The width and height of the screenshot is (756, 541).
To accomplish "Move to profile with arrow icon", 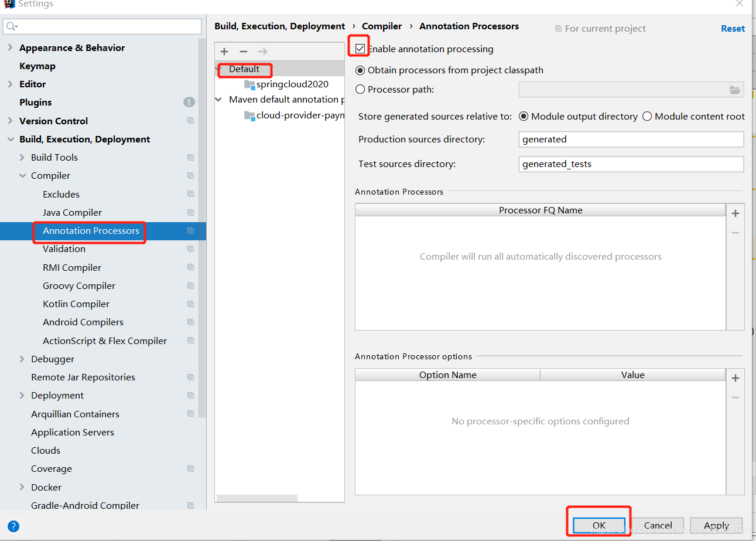I will click(x=262, y=52).
